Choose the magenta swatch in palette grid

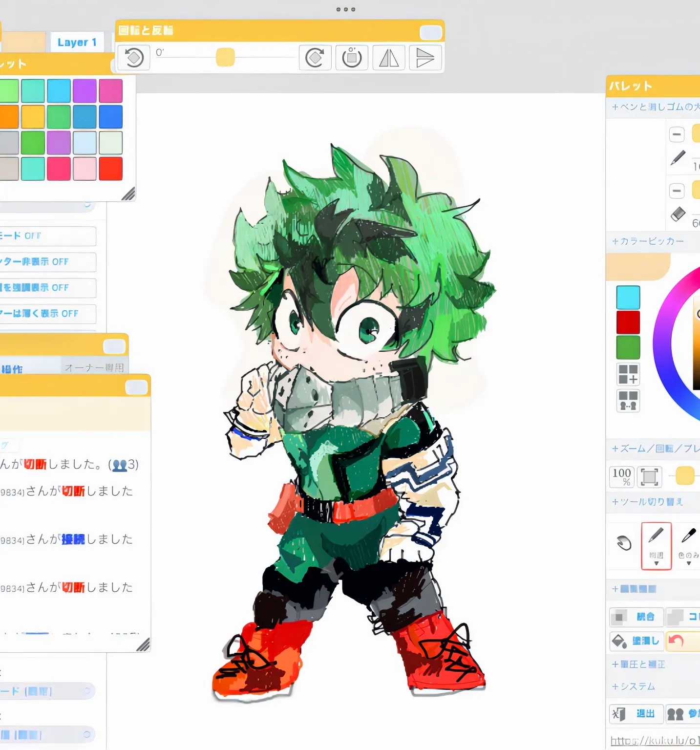click(x=111, y=90)
